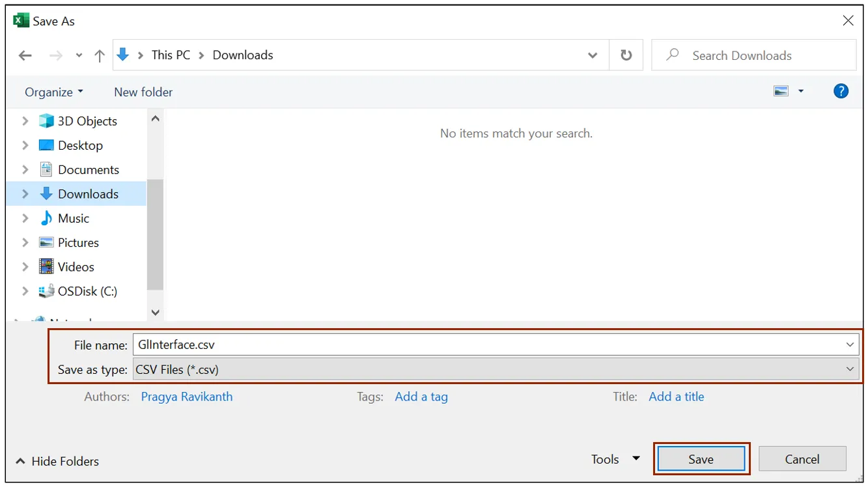The height and width of the screenshot is (487, 868).
Task: Select the 3D Objects folder
Action: (87, 121)
